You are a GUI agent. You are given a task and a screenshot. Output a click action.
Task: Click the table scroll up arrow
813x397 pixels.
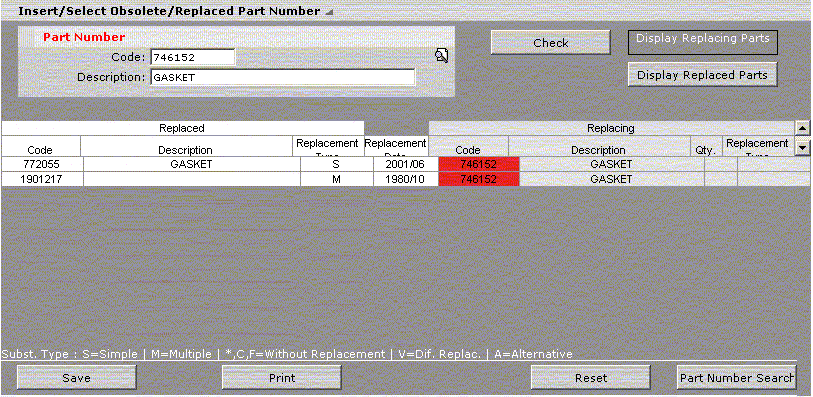tap(802, 127)
